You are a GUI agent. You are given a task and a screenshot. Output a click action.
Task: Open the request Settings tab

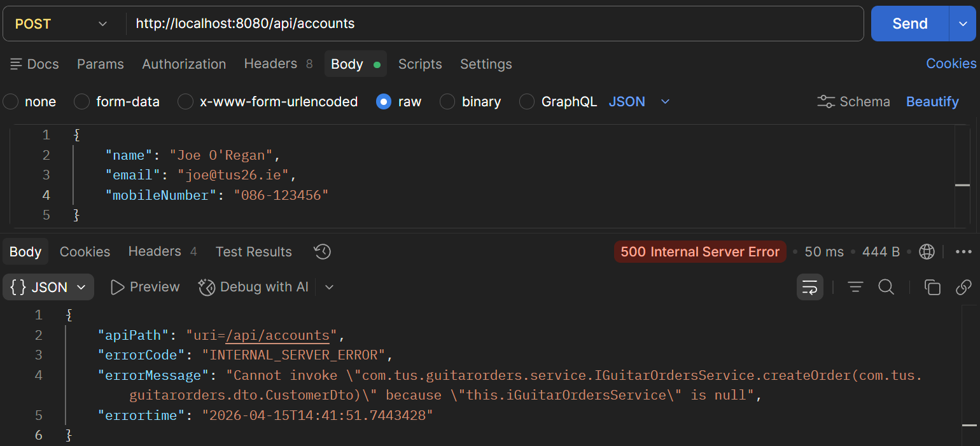click(x=486, y=64)
